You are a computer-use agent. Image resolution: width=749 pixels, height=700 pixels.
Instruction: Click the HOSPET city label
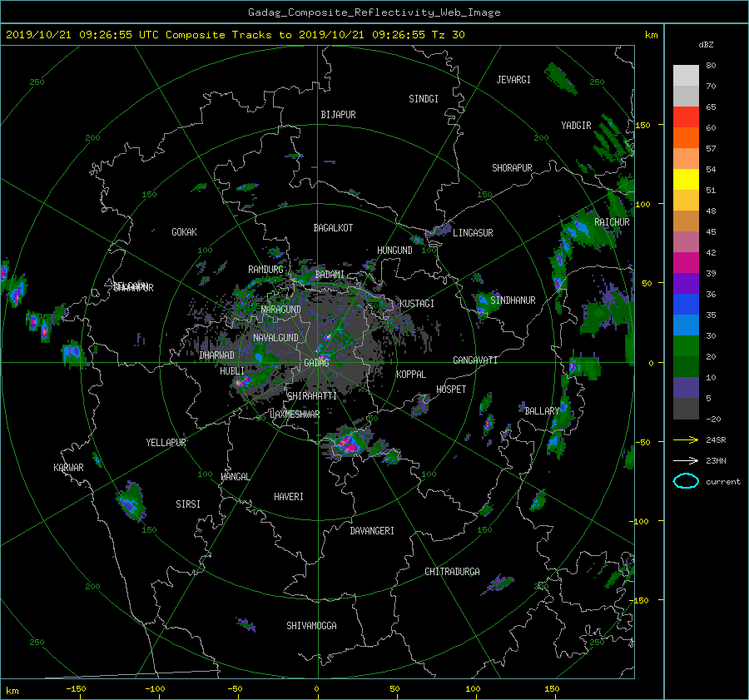[x=451, y=390]
